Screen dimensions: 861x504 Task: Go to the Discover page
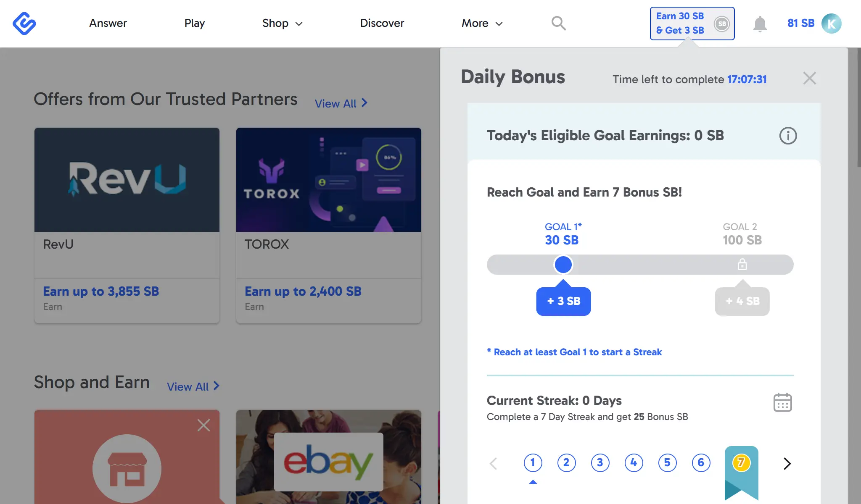click(x=382, y=24)
